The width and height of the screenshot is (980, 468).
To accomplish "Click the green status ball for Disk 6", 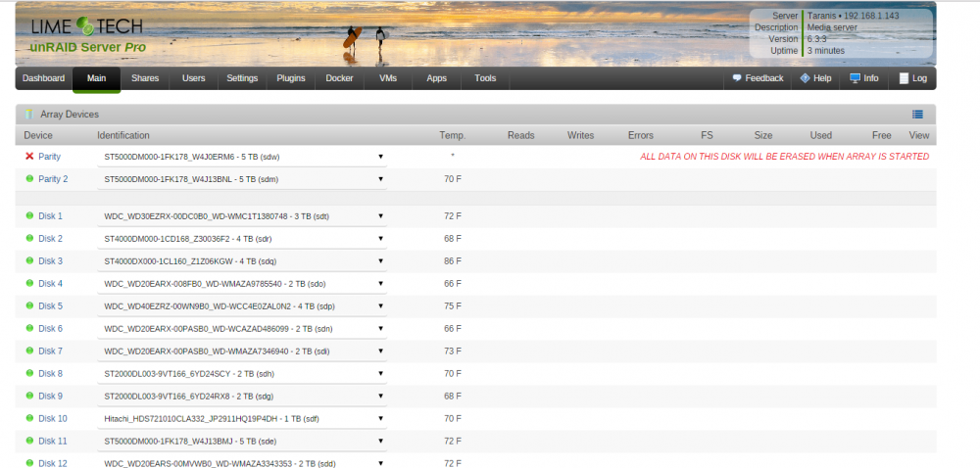I will click(29, 328).
